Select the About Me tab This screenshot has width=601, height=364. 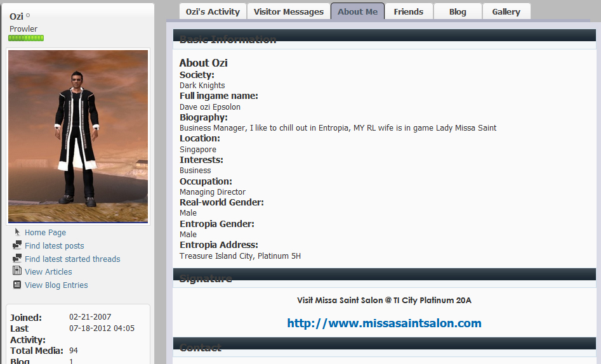[357, 11]
